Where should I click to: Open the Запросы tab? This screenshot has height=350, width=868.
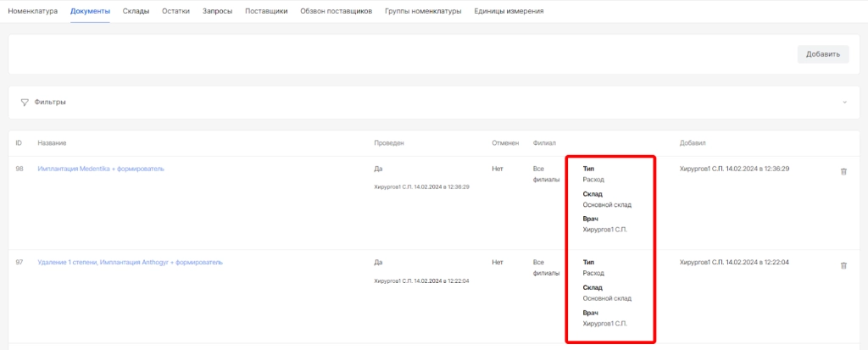pyautogui.click(x=218, y=12)
